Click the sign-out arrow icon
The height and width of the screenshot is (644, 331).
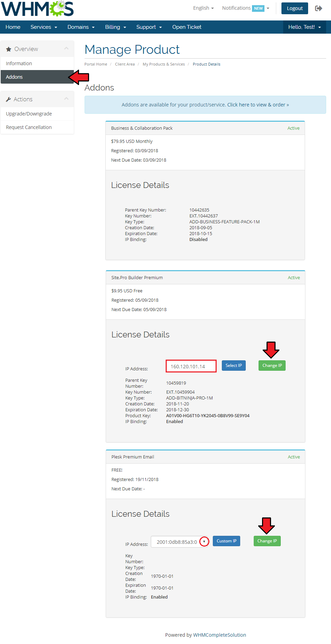[x=318, y=8]
